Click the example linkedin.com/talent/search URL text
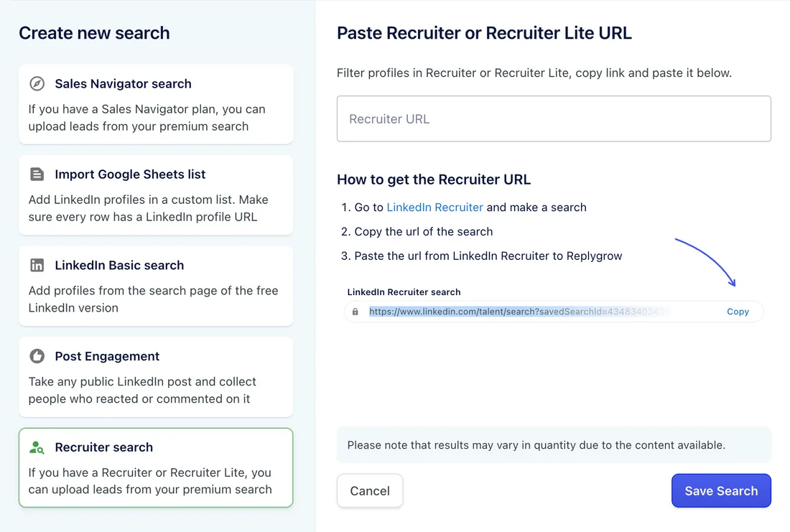The height and width of the screenshot is (532, 790). [519, 312]
